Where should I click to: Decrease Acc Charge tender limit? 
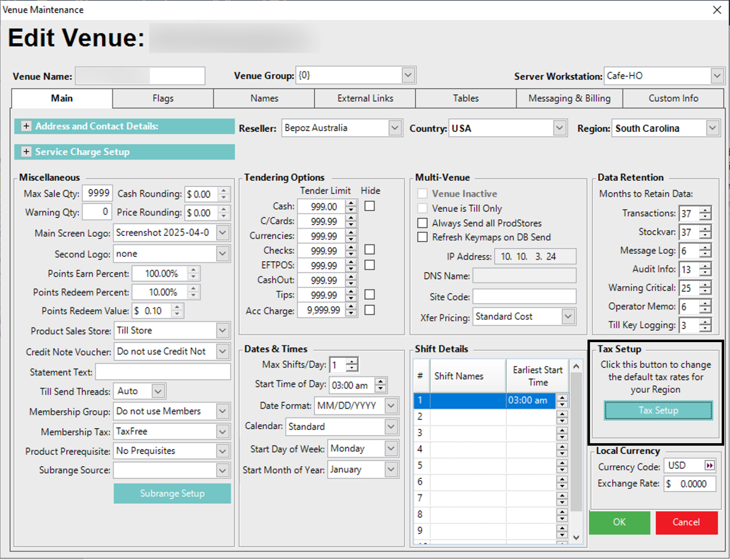click(x=351, y=314)
